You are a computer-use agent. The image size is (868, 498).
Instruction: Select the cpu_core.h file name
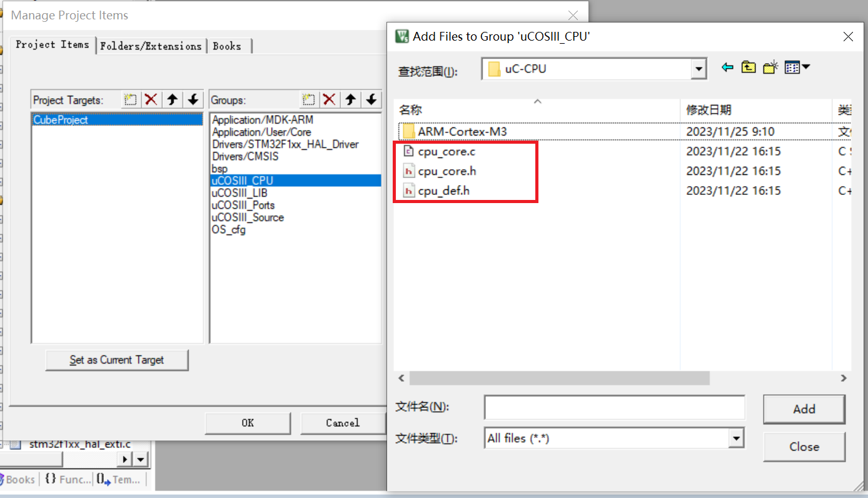tap(448, 171)
